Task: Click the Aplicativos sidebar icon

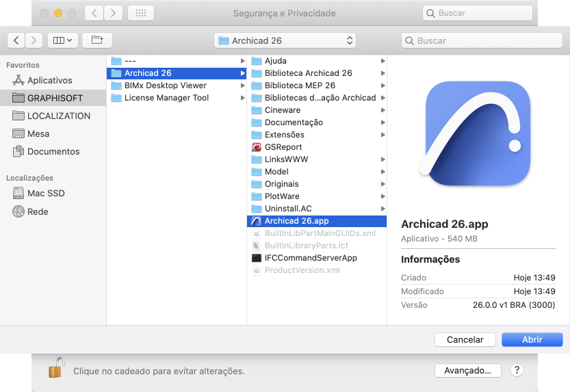Action: coord(18,80)
